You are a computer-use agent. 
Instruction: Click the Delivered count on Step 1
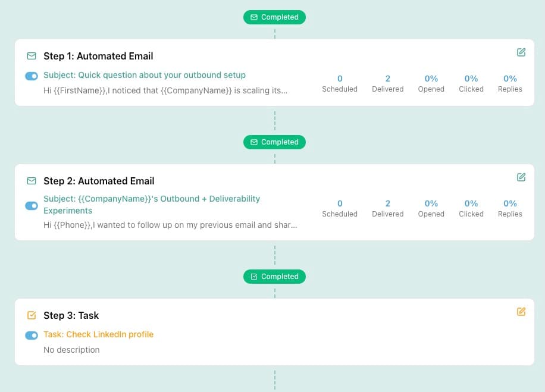tap(387, 83)
